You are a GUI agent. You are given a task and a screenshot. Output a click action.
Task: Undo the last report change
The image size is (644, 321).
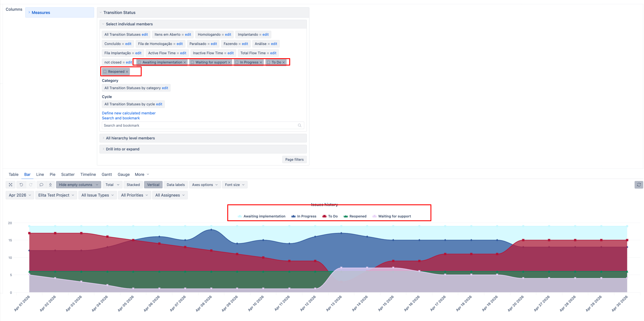21,185
